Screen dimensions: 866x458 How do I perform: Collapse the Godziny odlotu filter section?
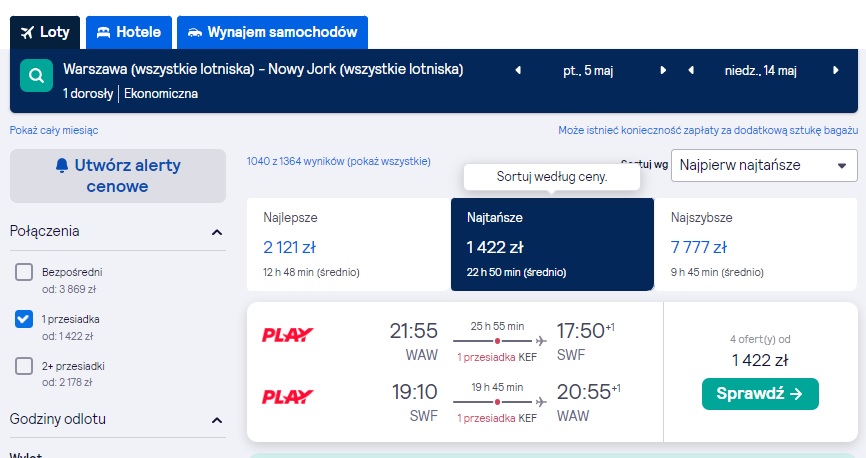coord(217,420)
